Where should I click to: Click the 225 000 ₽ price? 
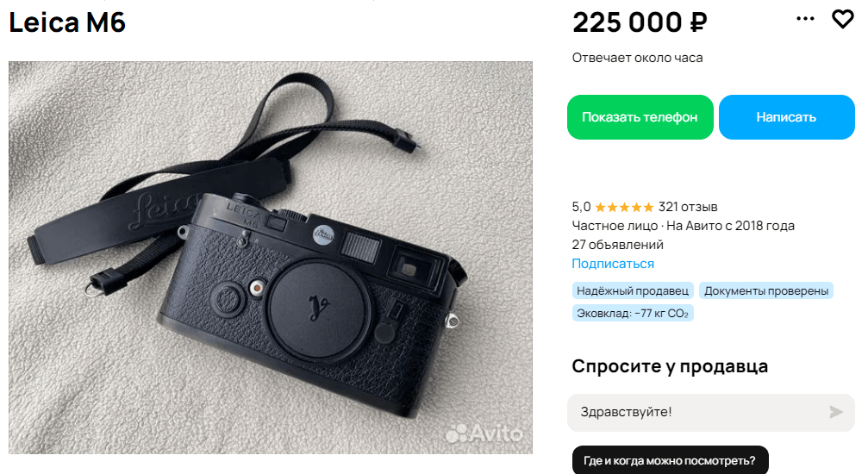[640, 22]
